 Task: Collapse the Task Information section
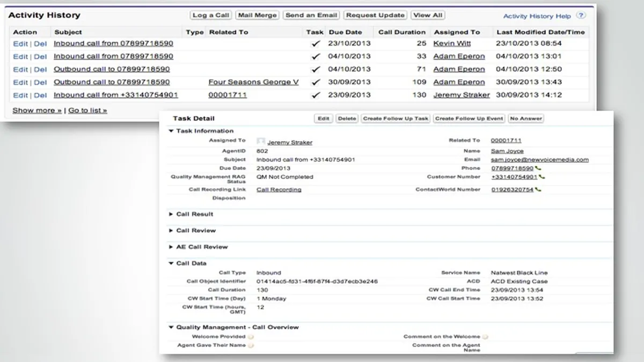coord(171,131)
